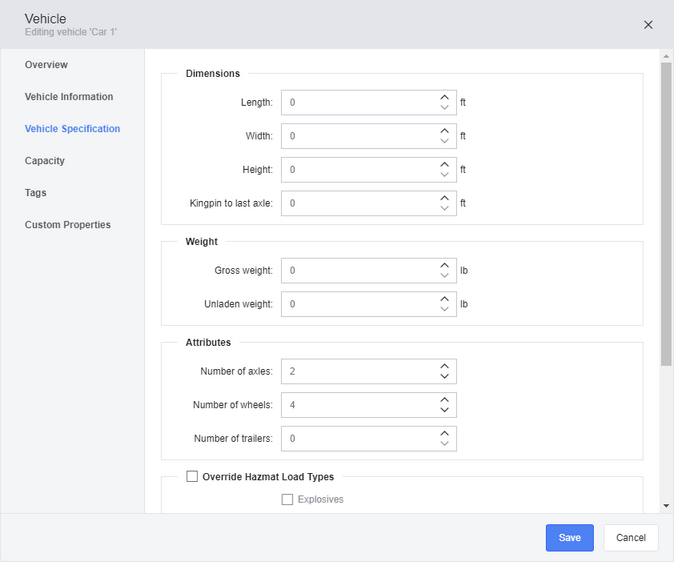Decrement the Number of axles
The height and width of the screenshot is (562, 674).
pos(444,376)
